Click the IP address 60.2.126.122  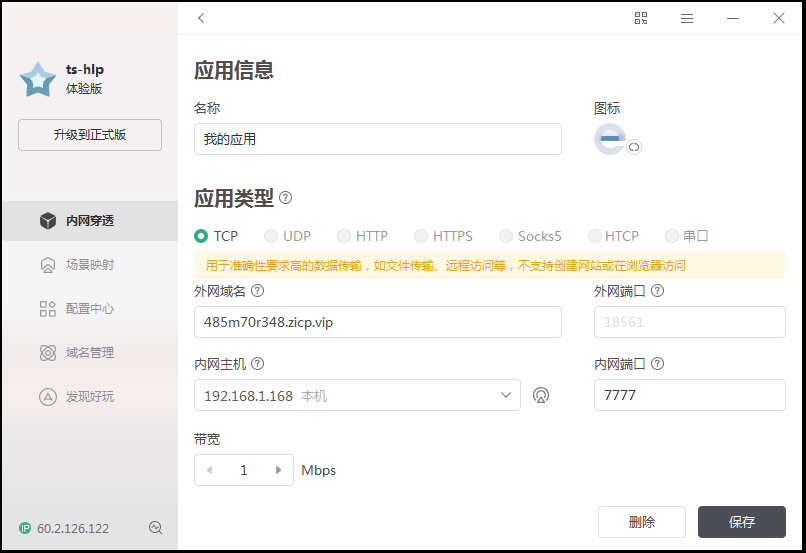[x=73, y=528]
